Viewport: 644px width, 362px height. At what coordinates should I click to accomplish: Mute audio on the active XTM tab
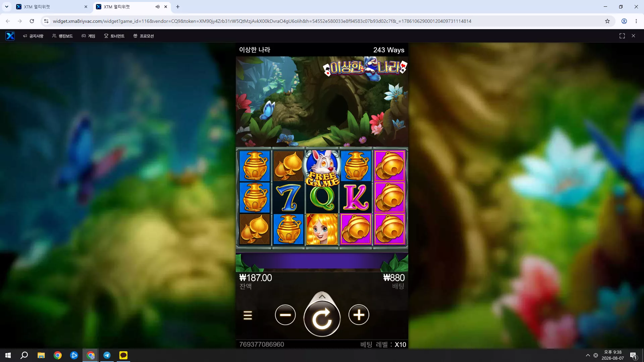click(x=158, y=7)
